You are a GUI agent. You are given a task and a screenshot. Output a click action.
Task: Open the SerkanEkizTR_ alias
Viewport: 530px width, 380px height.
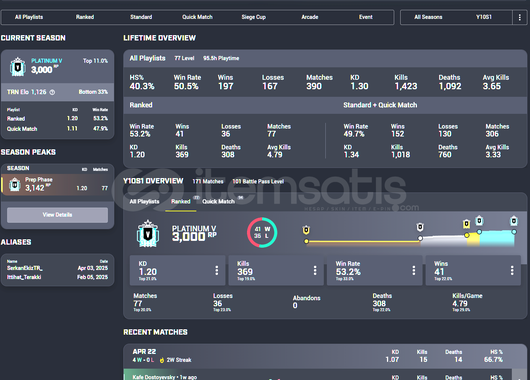point(24,268)
